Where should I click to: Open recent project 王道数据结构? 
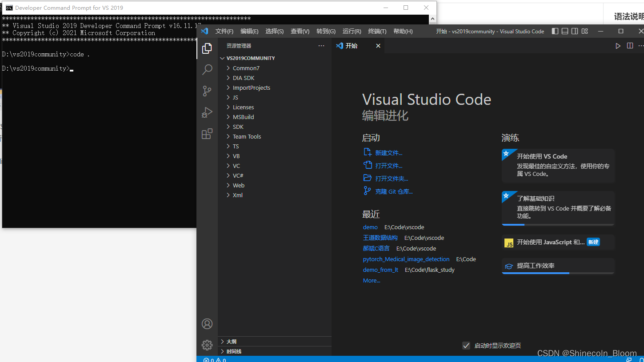[380, 238]
